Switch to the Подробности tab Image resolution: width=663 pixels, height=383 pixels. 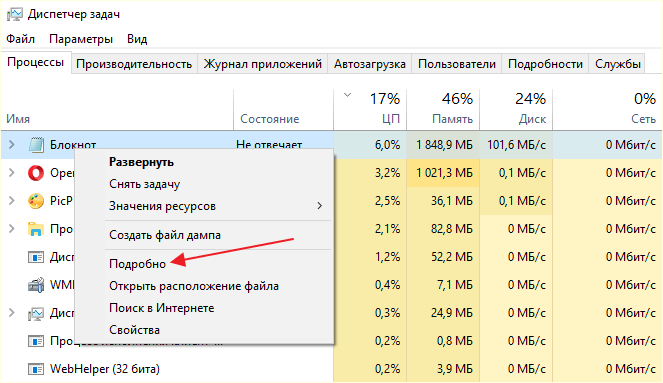(x=545, y=64)
